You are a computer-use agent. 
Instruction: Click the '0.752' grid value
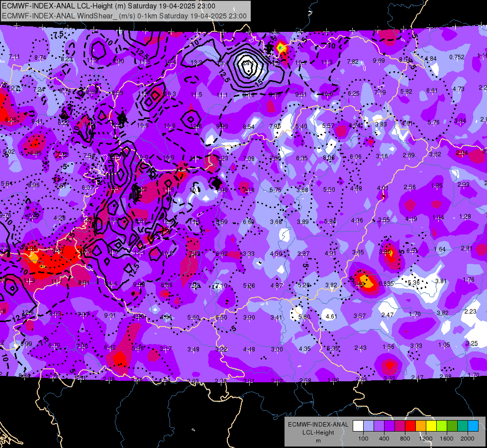tap(457, 57)
